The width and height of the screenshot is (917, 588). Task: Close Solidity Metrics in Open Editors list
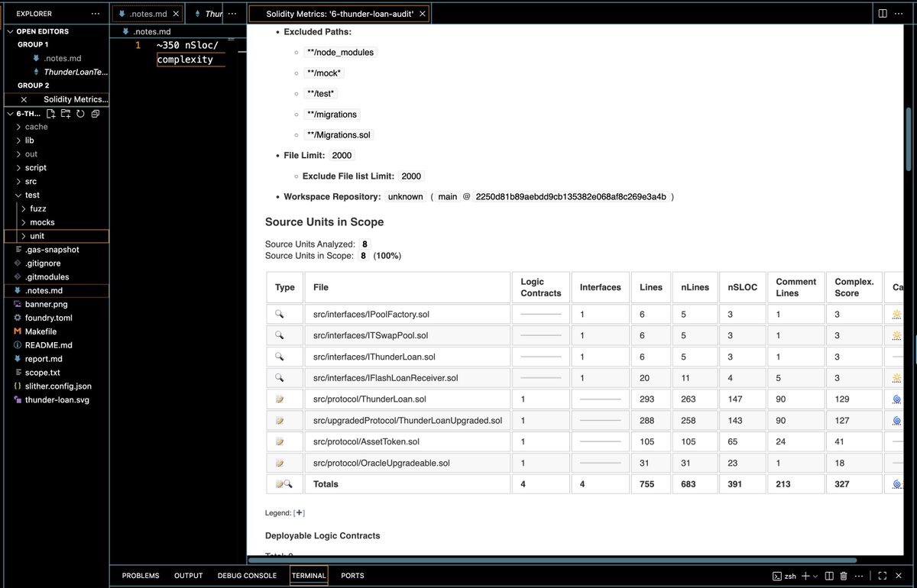coord(24,99)
